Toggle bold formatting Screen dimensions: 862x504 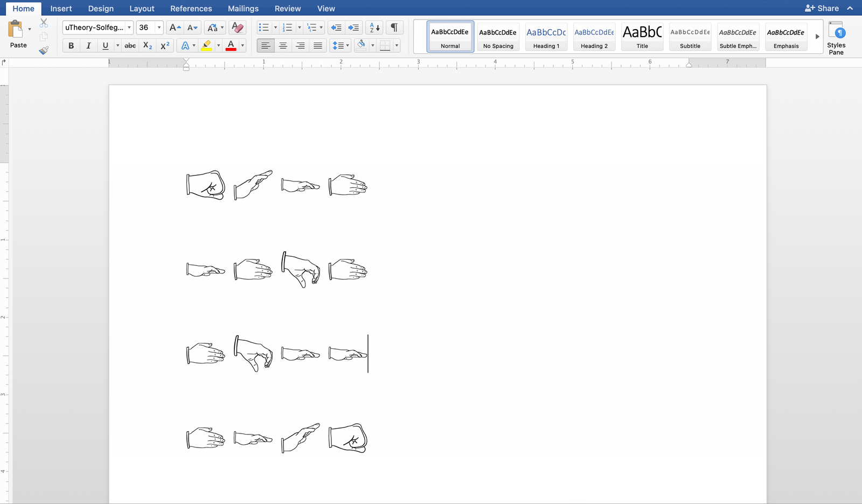pos(71,46)
